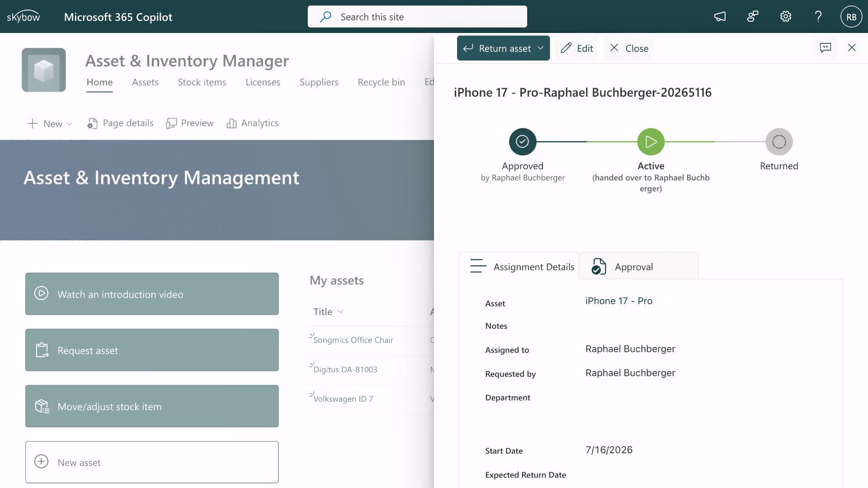Click the Notes field label
This screenshot has width=868, height=488.
click(x=496, y=326)
